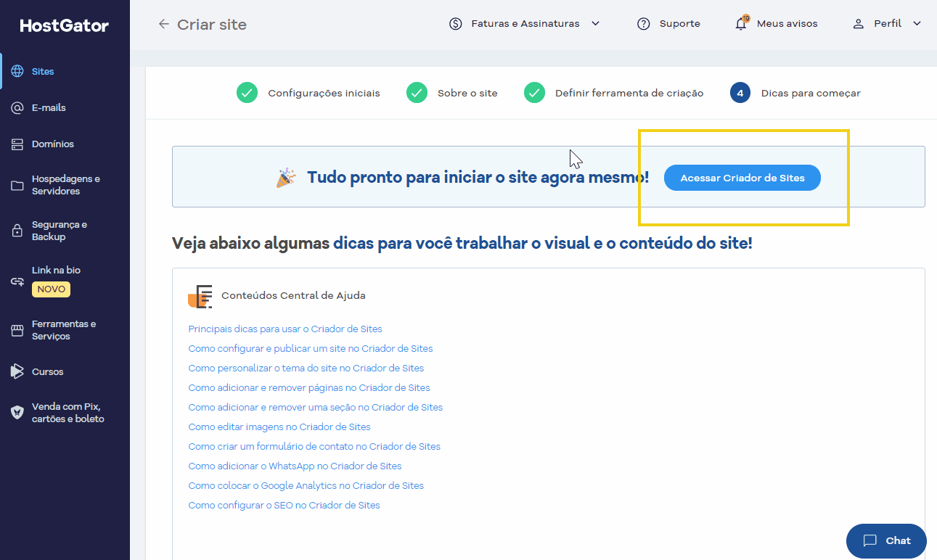Open Como configurar e publicar um site link
The image size is (937, 560).
click(x=311, y=348)
